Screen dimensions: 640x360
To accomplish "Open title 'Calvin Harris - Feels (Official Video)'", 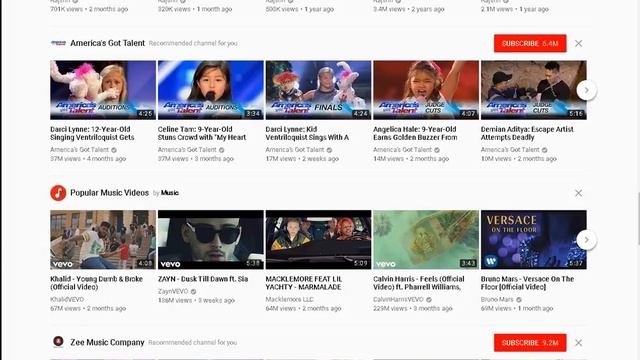I will click(419, 283).
